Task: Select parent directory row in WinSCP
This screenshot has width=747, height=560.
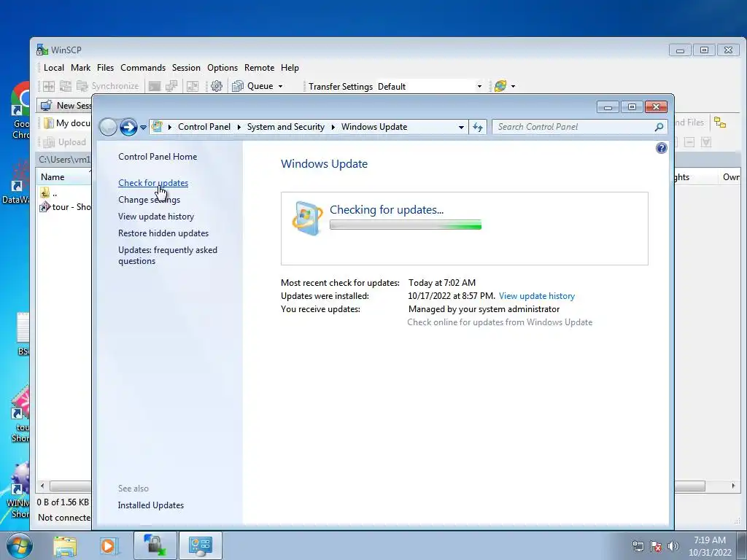Action: [64, 193]
